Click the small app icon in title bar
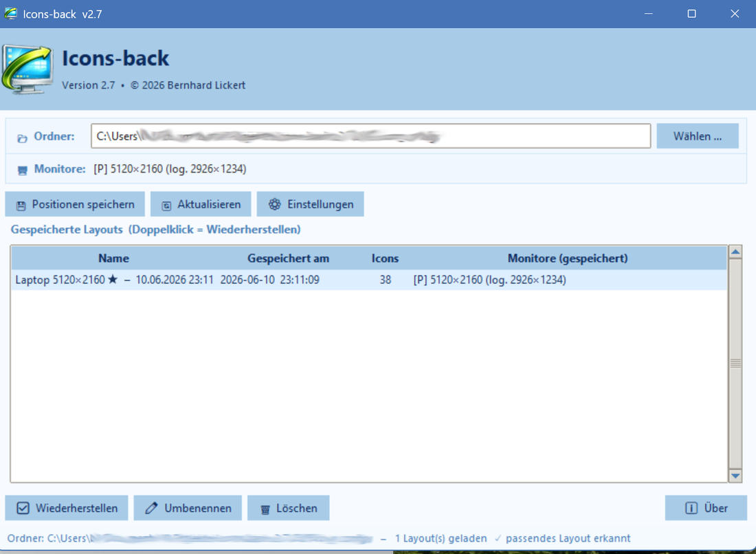756x554 pixels. pos(10,14)
